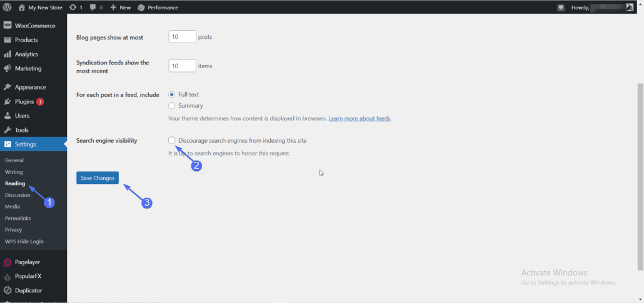The image size is (644, 303).
Task: Select Full text feed option
Action: (172, 95)
